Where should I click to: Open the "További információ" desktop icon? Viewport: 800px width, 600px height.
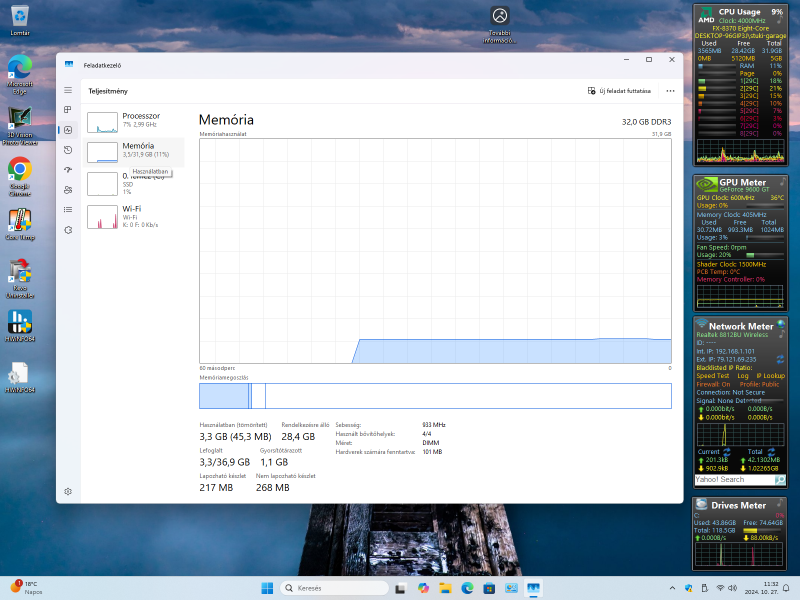point(500,24)
